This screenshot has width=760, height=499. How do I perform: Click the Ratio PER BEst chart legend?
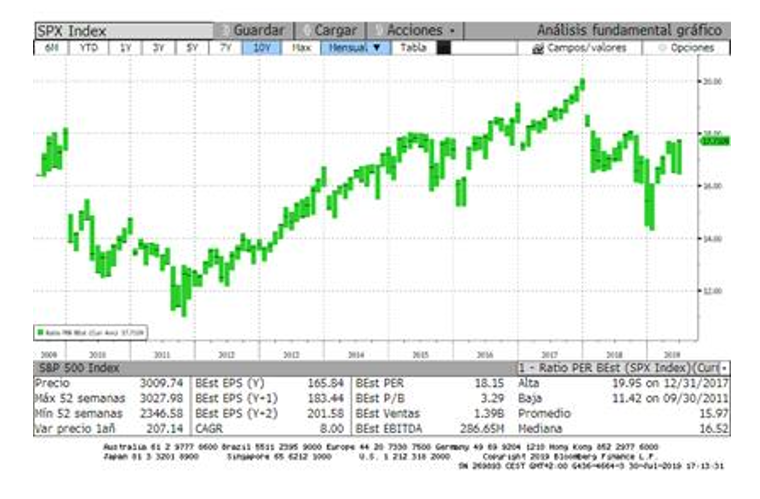91,333
